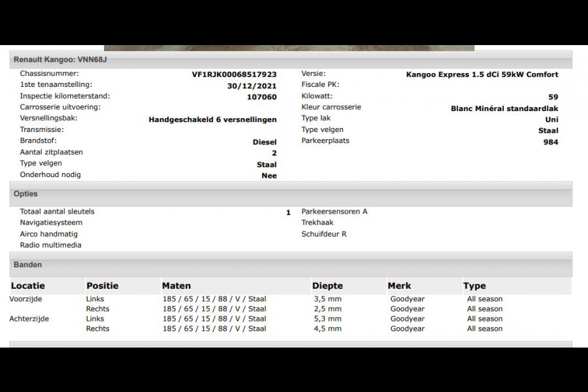Click mileage value 107060

tap(262, 97)
